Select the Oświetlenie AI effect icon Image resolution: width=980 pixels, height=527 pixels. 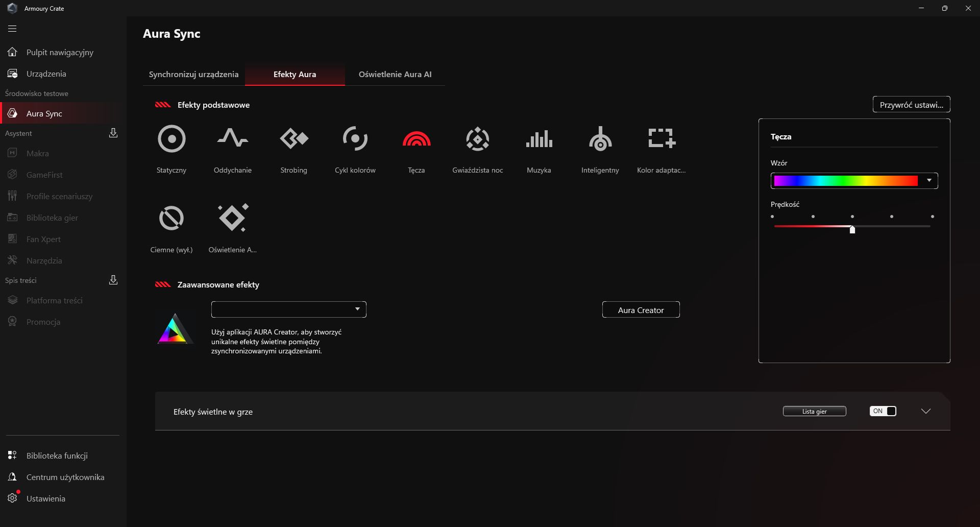coord(233,218)
